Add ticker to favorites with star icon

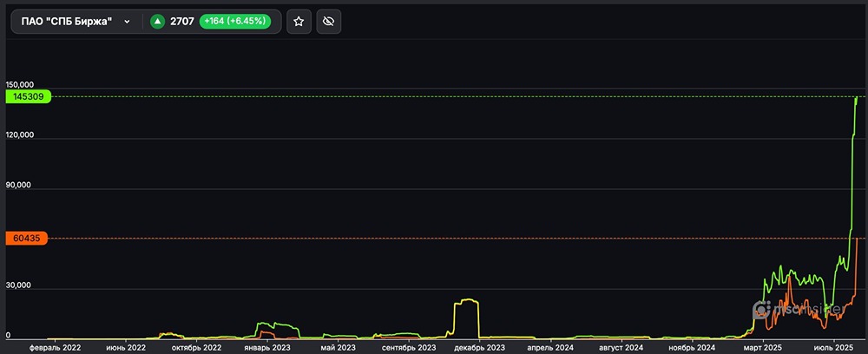click(x=299, y=22)
